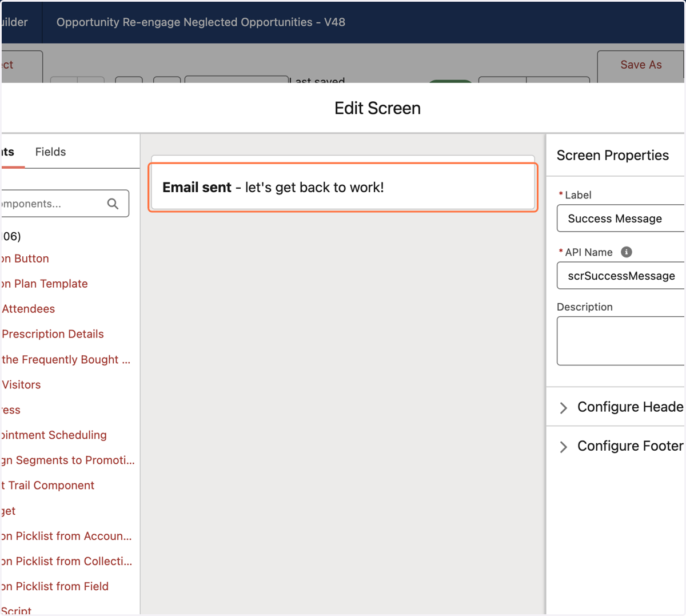Select the Visitors component

21,384
